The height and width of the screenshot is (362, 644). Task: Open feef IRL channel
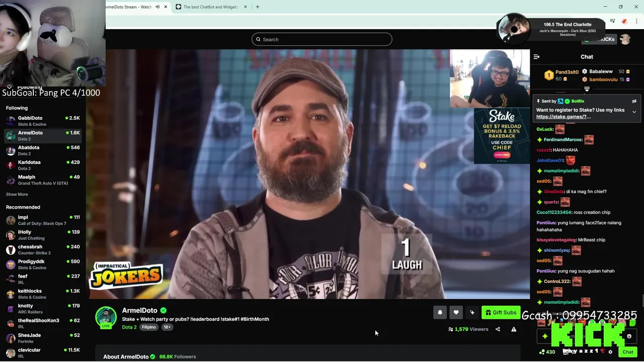point(43,279)
